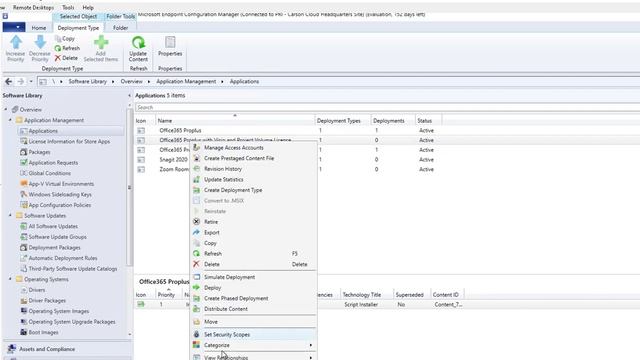Click the Forward navigation arrow

(x=20, y=82)
